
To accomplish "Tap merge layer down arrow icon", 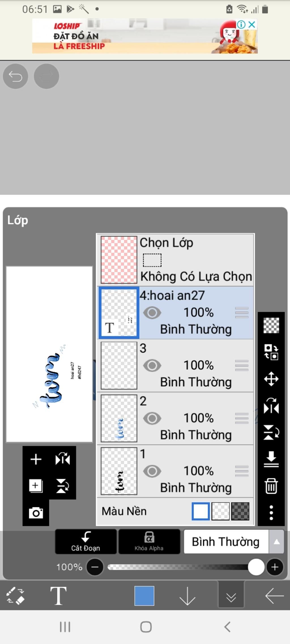I will click(271, 459).
